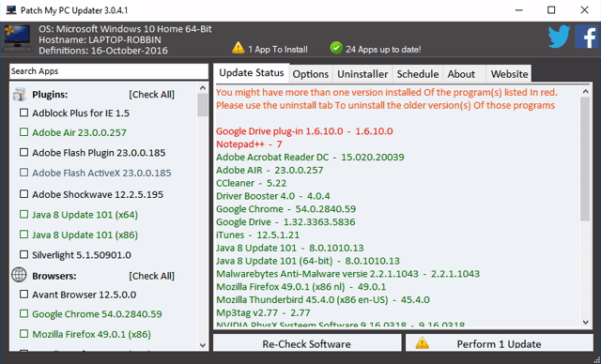Click the Browsers globe icon
The width and height of the screenshot is (601, 364).
pos(19,275)
